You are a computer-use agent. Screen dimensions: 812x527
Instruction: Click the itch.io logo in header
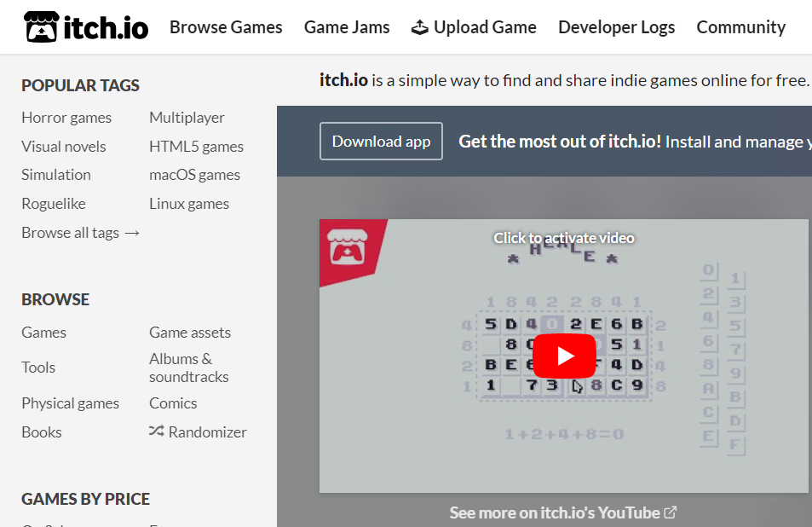click(x=86, y=27)
